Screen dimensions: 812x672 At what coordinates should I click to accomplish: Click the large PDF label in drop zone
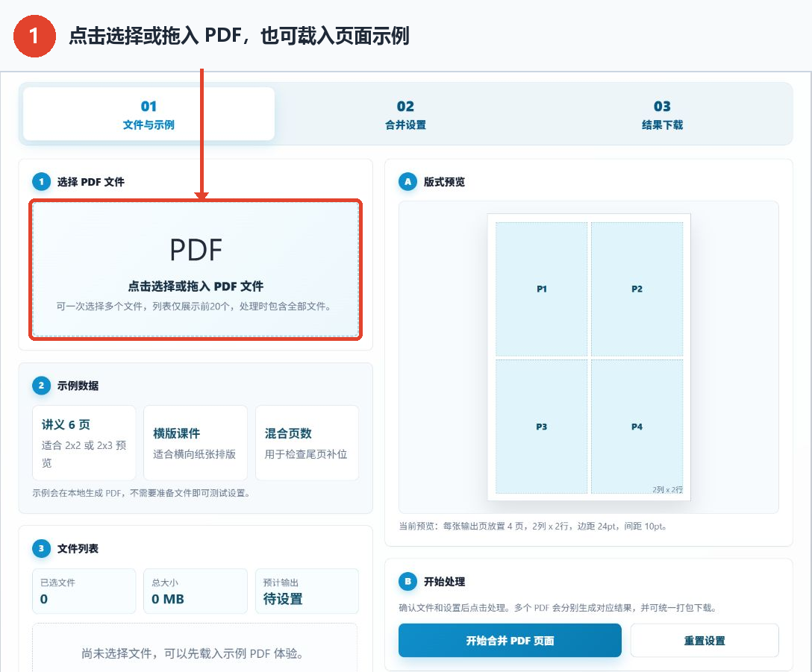[x=196, y=250]
